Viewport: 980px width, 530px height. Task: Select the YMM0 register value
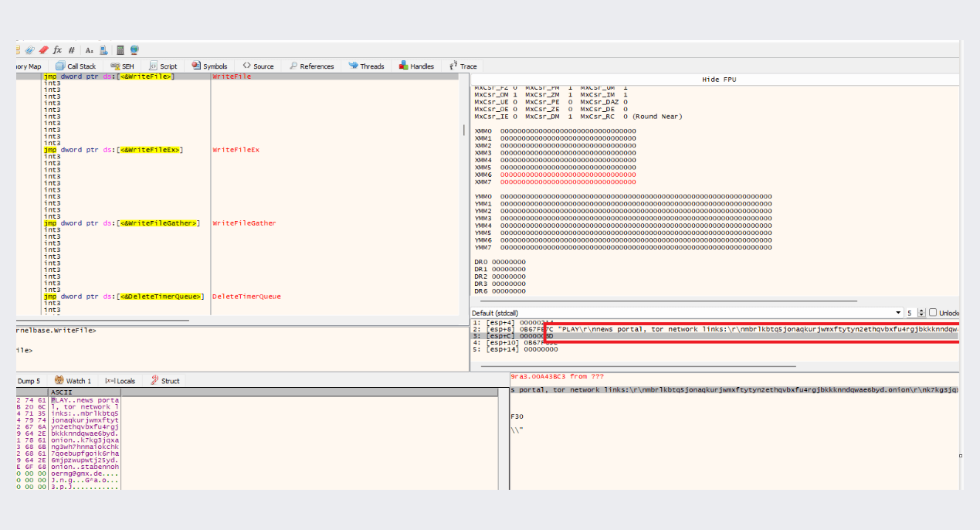click(x=636, y=197)
